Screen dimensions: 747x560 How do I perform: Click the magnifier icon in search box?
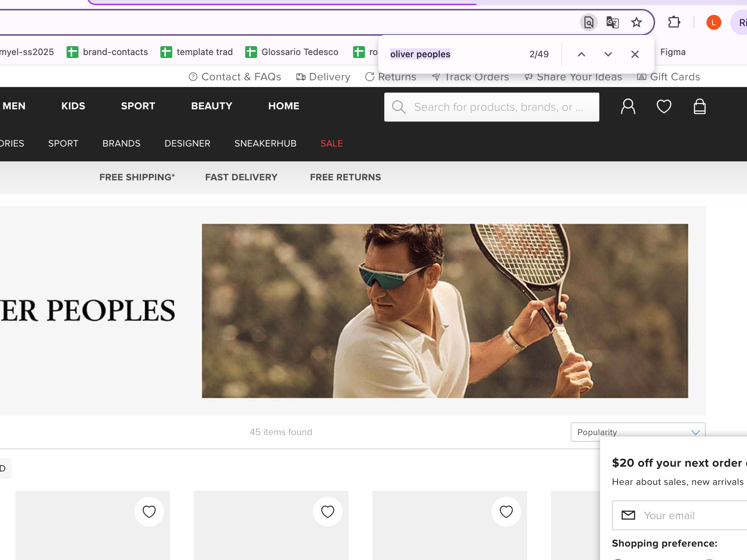click(398, 107)
